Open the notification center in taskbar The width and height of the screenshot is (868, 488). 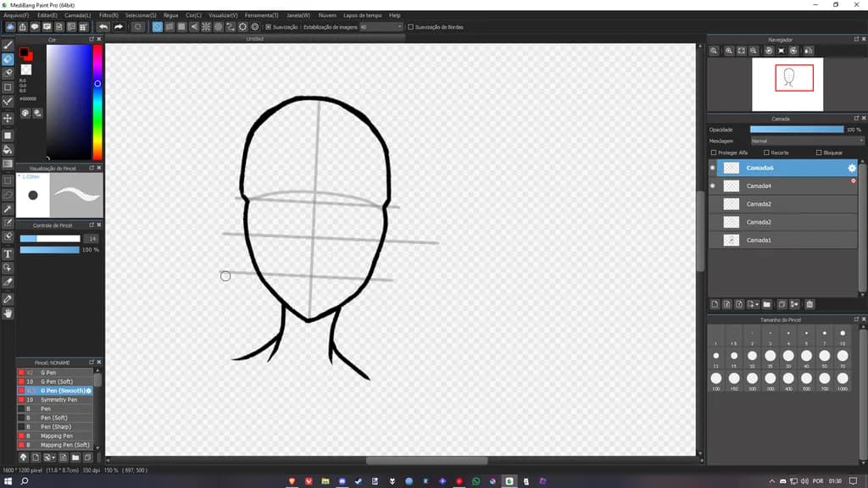coord(853,481)
